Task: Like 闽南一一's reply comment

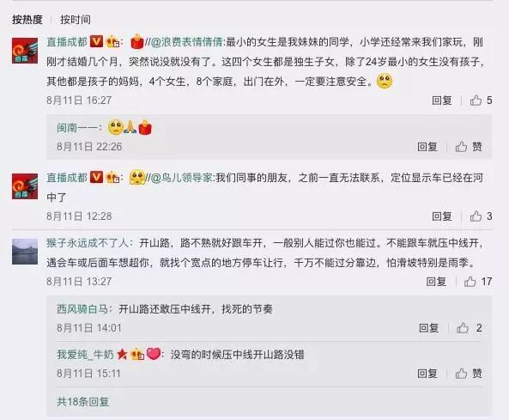Action: pyautogui.click(x=469, y=147)
